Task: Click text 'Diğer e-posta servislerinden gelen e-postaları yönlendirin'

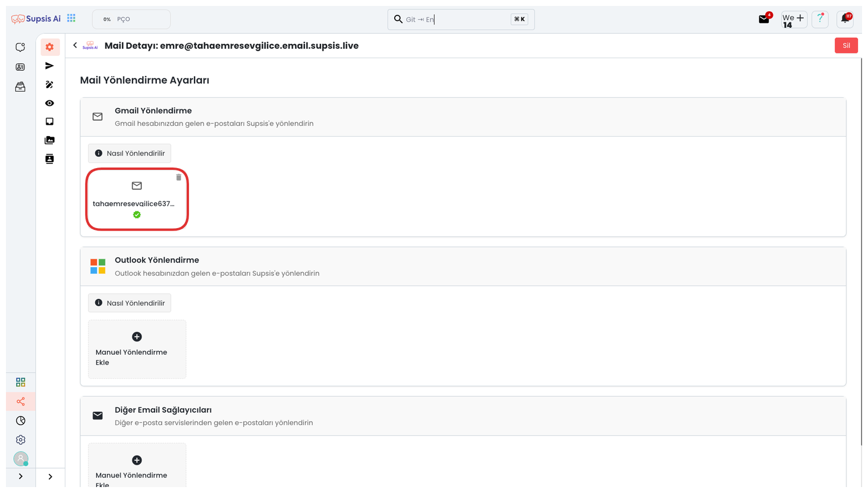Action: (213, 423)
